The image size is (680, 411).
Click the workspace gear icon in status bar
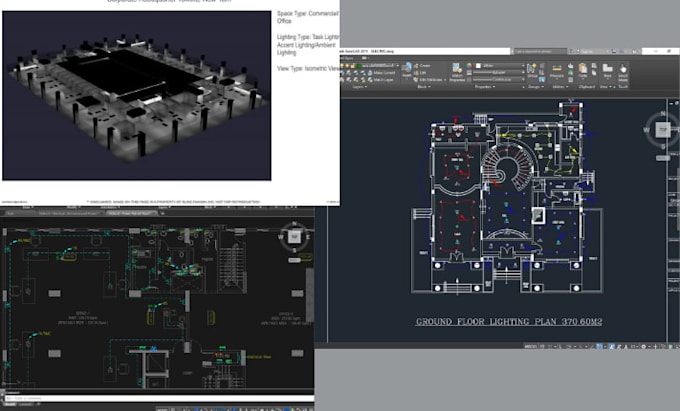coord(643,346)
